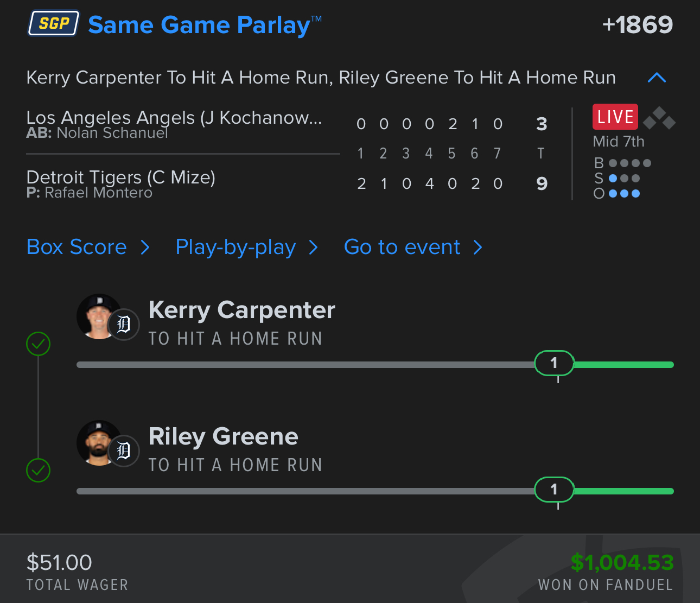
Task: Click Tigers logo beside Riley Greene
Action: (124, 450)
